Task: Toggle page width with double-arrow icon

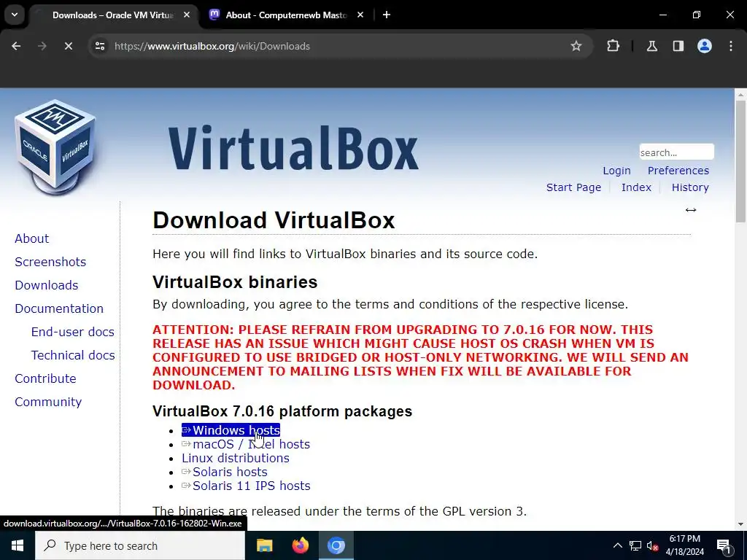Action: pos(691,210)
